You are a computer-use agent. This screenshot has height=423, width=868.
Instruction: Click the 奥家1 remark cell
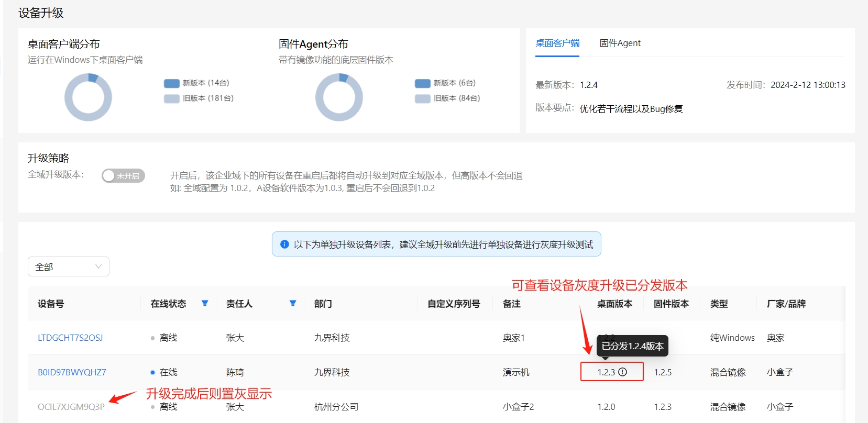point(514,338)
